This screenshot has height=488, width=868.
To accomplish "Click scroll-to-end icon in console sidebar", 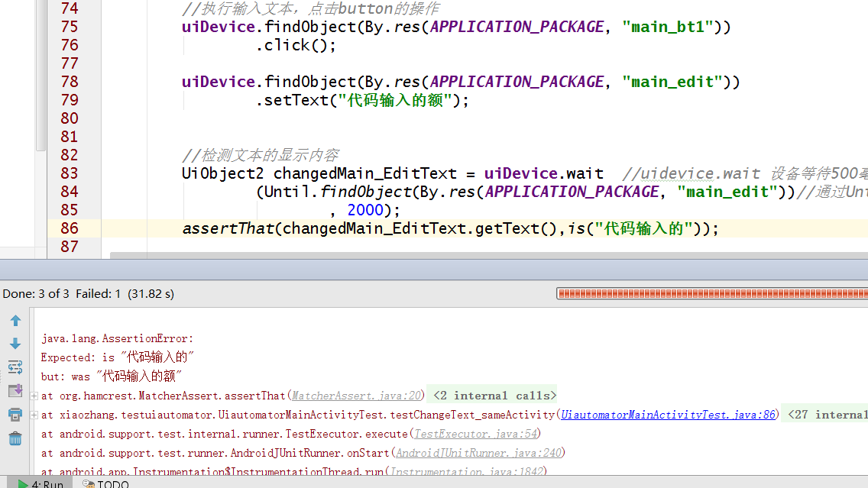I will pyautogui.click(x=15, y=390).
